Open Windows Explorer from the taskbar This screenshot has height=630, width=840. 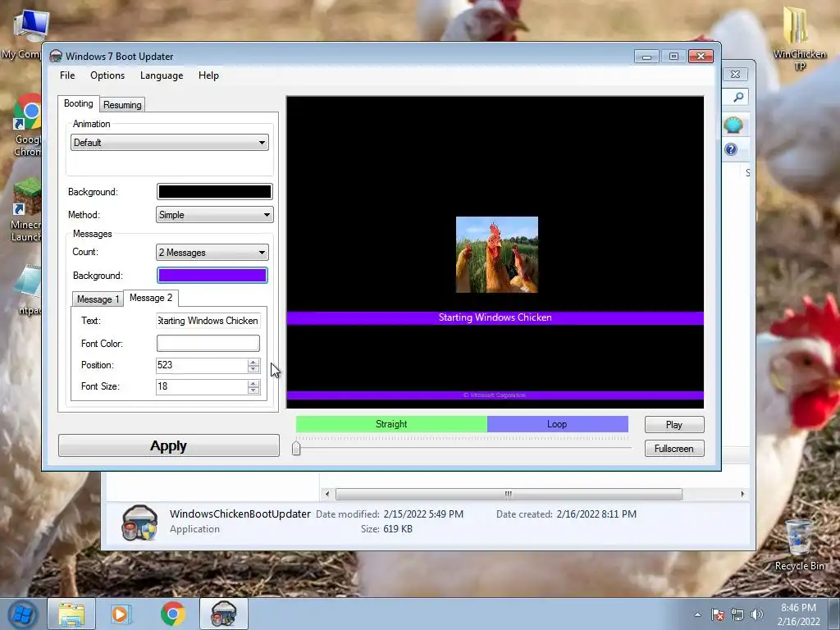click(71, 614)
